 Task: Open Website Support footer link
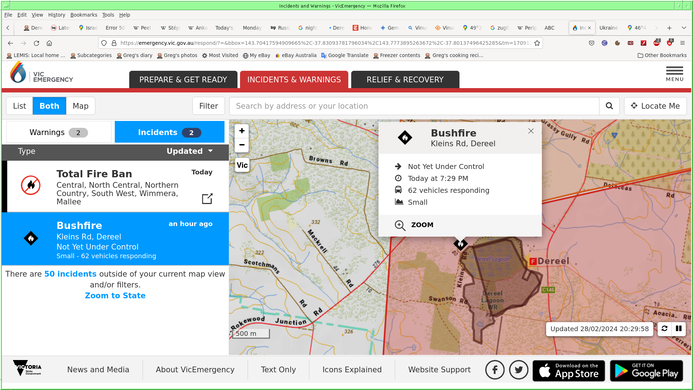click(x=439, y=370)
